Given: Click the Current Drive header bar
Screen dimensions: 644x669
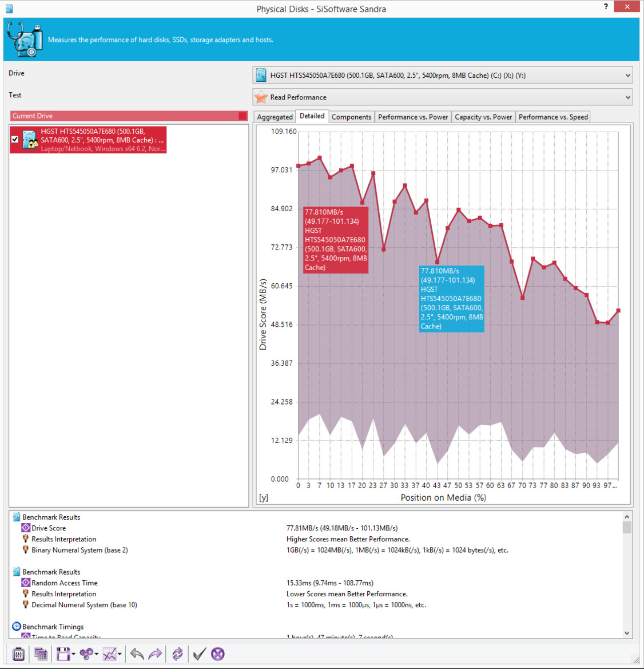Looking at the screenshot, I should point(129,116).
